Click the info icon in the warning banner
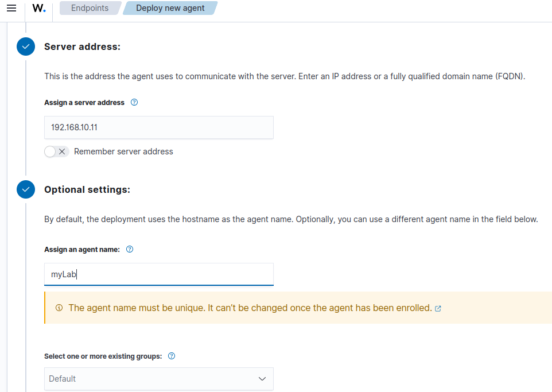This screenshot has width=552, height=392. [59, 308]
